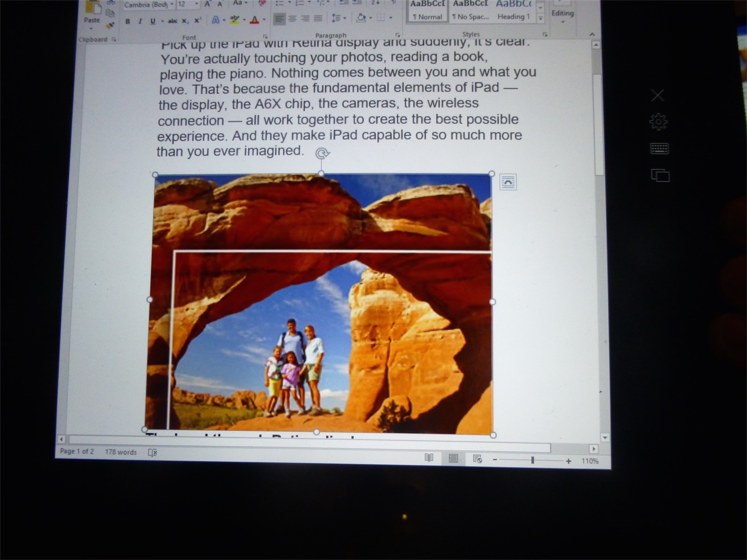Toggle Bold formatting
Image resolution: width=747 pixels, height=560 pixels.
click(127, 21)
